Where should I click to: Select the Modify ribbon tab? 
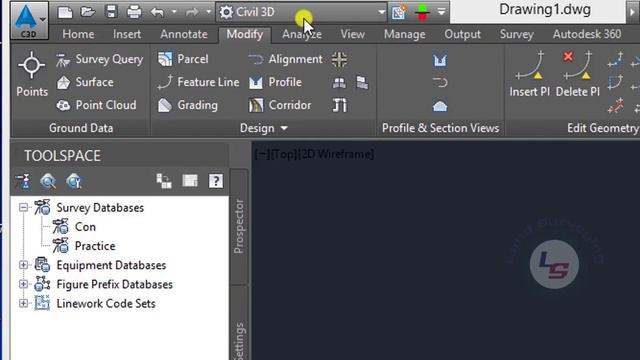tap(244, 34)
